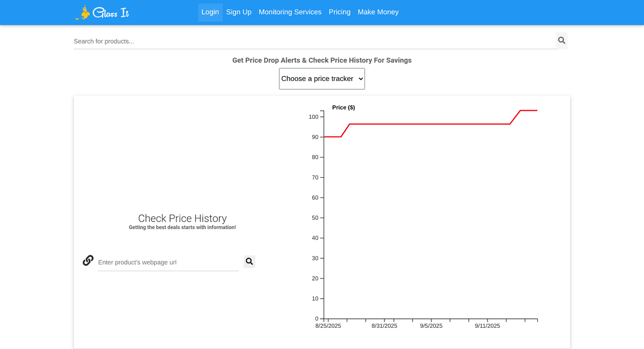Open the Make Money page
644x349 pixels.
378,12
